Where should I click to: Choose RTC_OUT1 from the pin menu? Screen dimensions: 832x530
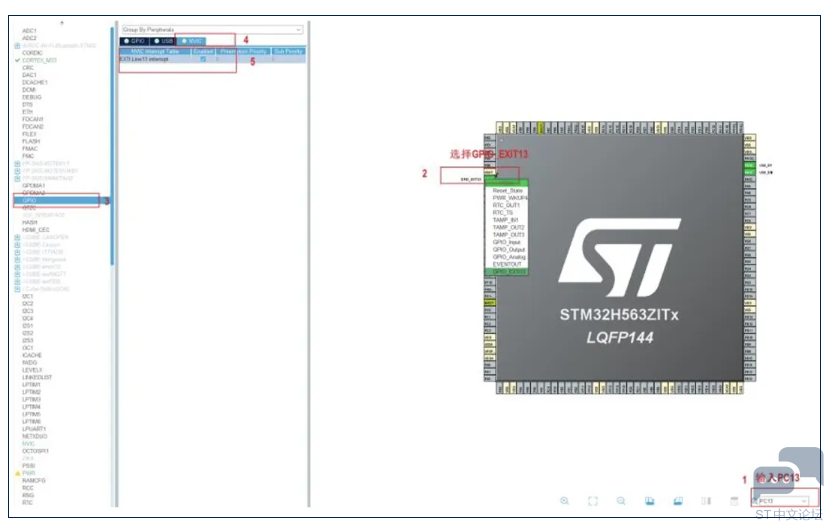pos(507,205)
